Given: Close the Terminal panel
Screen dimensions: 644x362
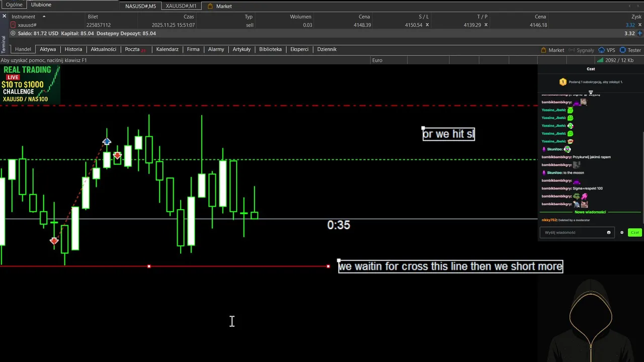Looking at the screenshot, I should tap(4, 17).
